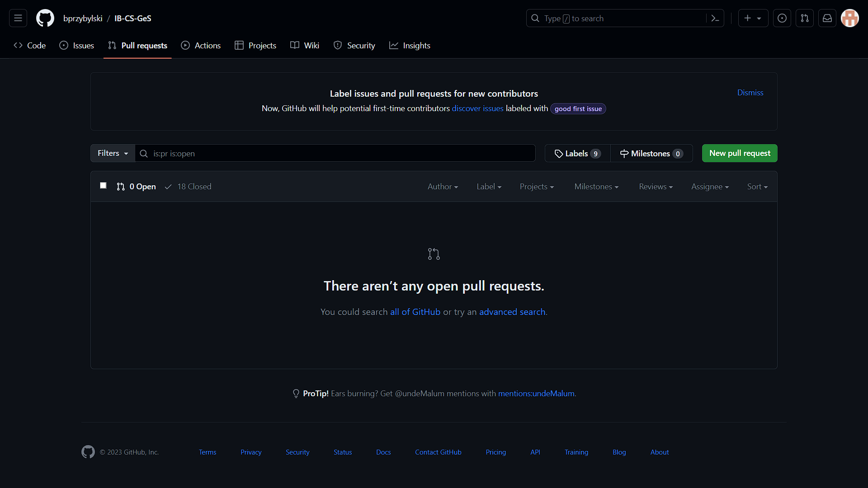Open the IB-CS-GeS repository link

point(133,18)
